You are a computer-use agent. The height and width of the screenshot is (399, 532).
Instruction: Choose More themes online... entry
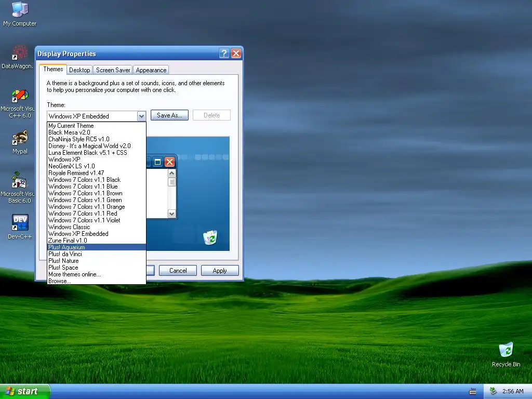(x=96, y=274)
